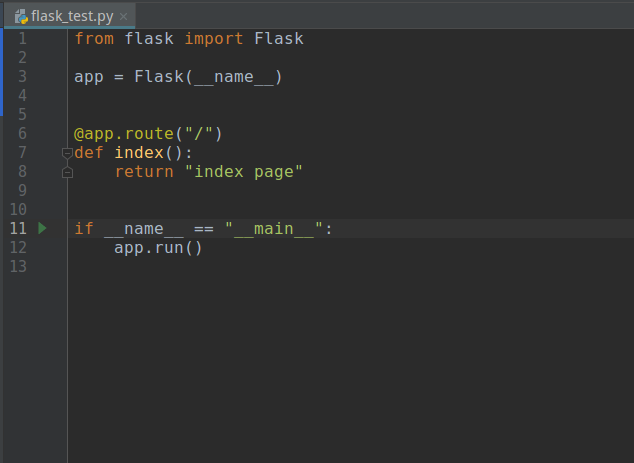Click the "/" route string on line 6

tap(199, 133)
